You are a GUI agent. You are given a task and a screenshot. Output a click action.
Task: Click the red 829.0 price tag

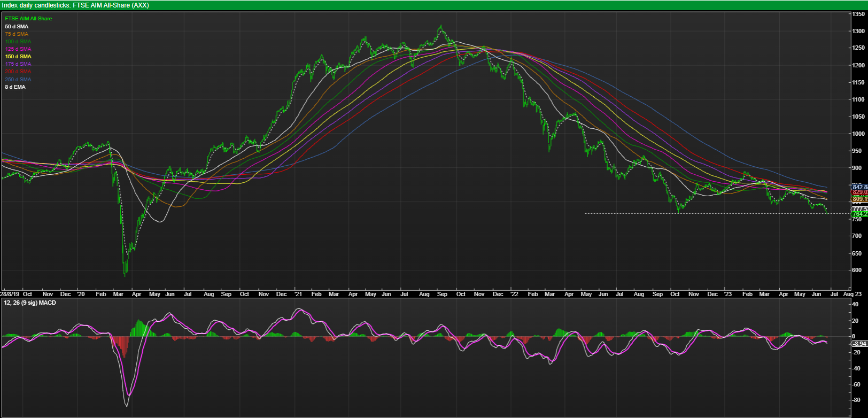point(859,192)
